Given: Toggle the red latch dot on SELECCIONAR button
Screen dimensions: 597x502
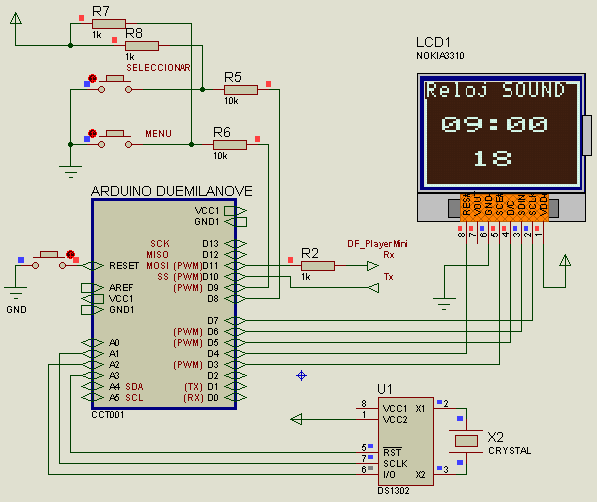Looking at the screenshot, I should click(93, 78).
